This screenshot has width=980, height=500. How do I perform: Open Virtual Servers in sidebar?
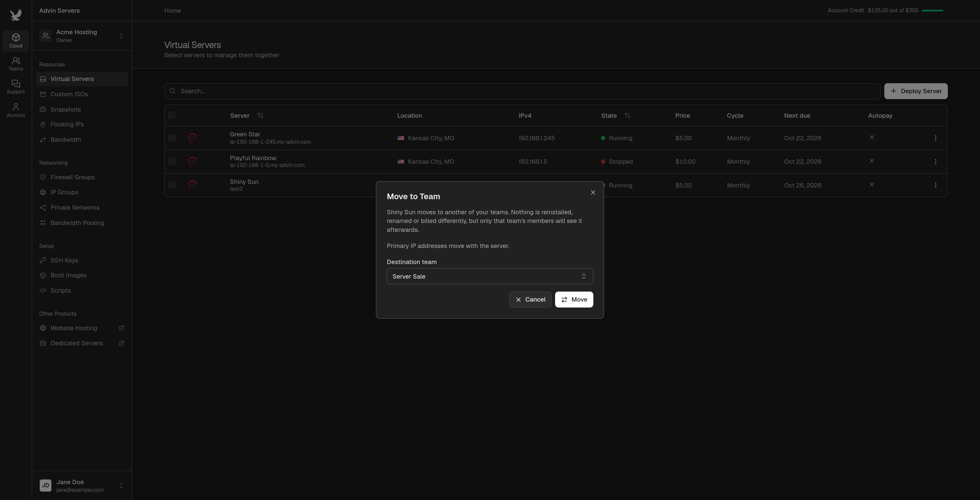pos(82,79)
